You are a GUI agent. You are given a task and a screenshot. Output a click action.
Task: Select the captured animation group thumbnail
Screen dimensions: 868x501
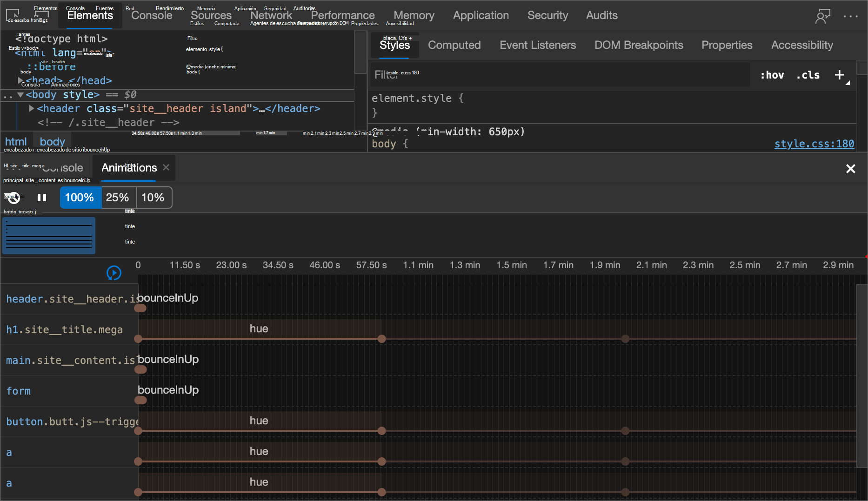pyautogui.click(x=49, y=236)
